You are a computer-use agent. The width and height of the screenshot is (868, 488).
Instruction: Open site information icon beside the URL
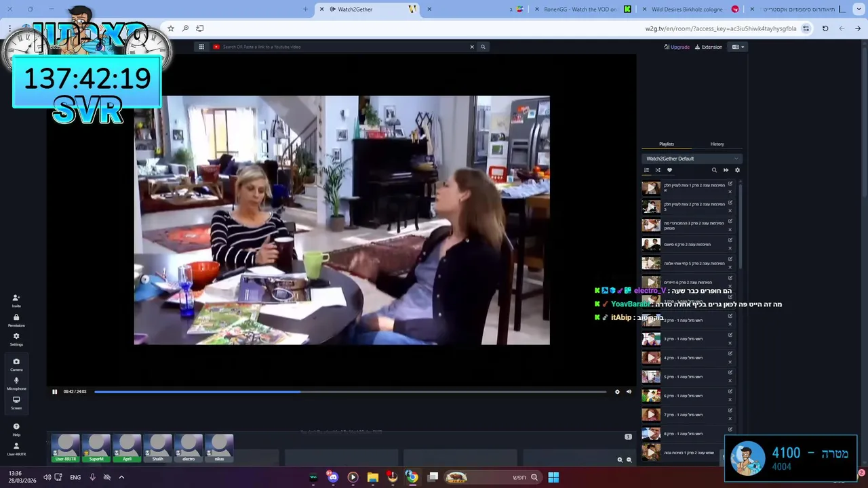pos(806,28)
